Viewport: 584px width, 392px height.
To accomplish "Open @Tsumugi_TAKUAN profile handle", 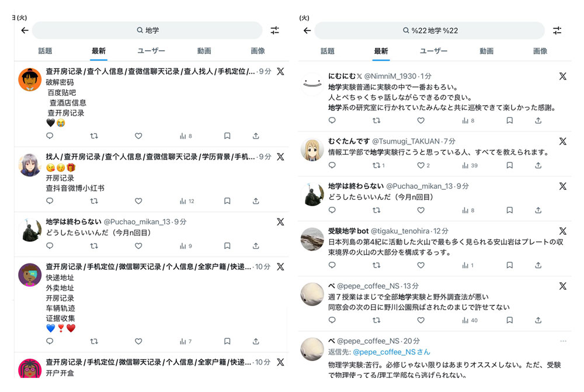I will (406, 141).
